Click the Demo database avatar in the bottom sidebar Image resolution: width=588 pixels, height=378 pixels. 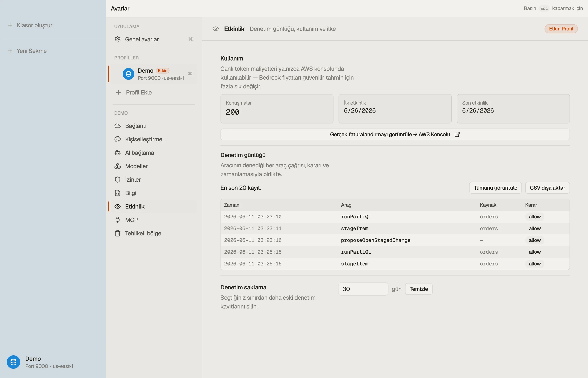(13, 362)
